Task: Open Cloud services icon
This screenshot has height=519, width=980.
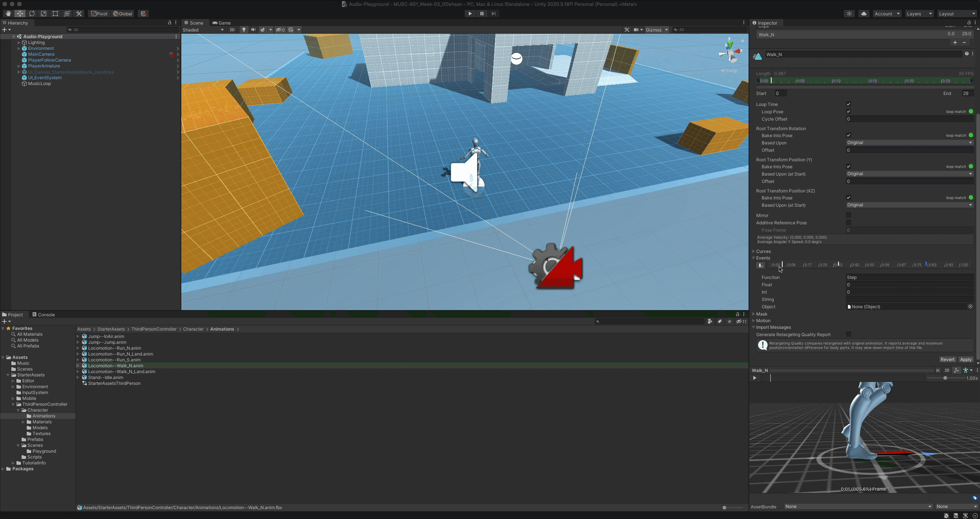Action: click(864, 14)
